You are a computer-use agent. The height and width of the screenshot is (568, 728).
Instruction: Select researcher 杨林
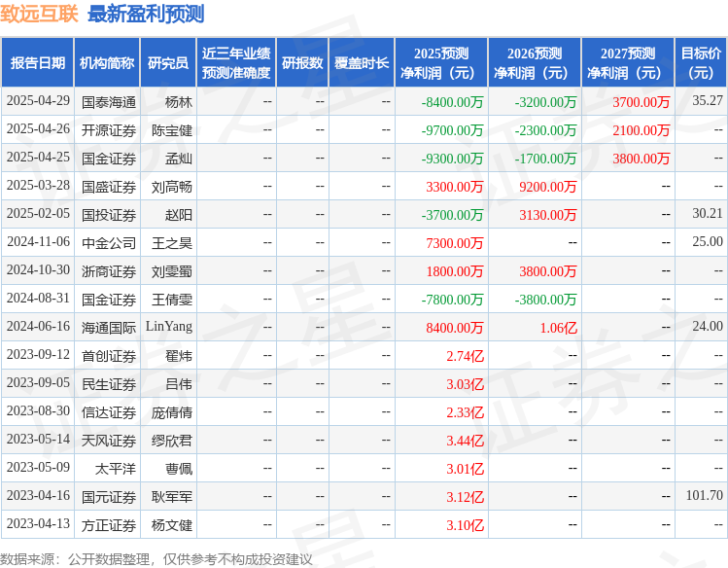pos(178,102)
